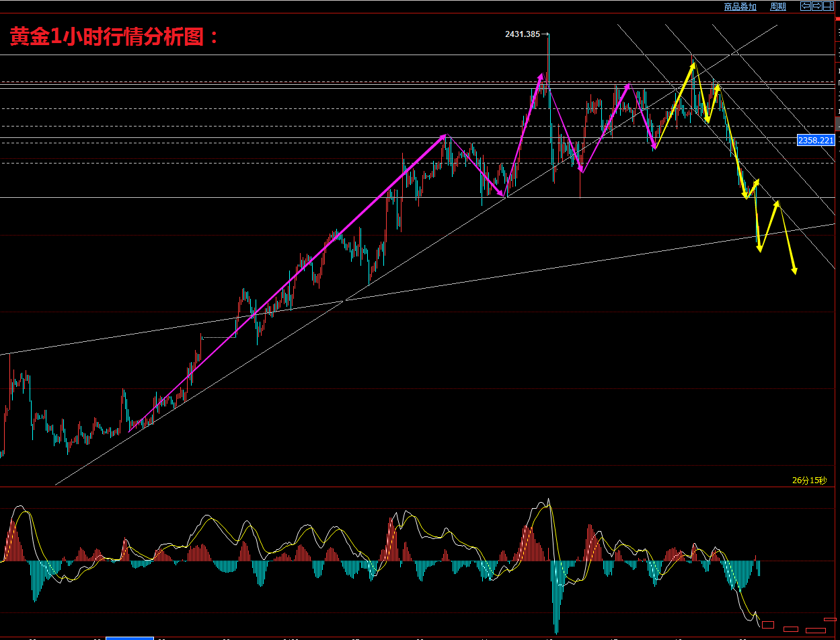
Task: Click the final yellow forecast arrow tip
Action: 795,272
